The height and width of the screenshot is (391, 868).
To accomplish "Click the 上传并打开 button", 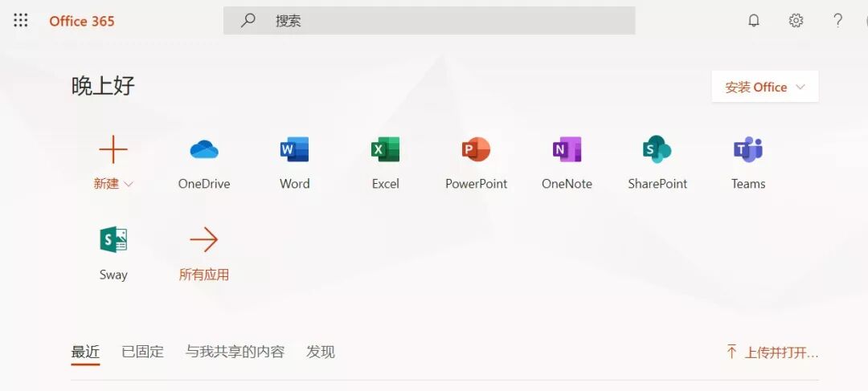I will (x=772, y=352).
